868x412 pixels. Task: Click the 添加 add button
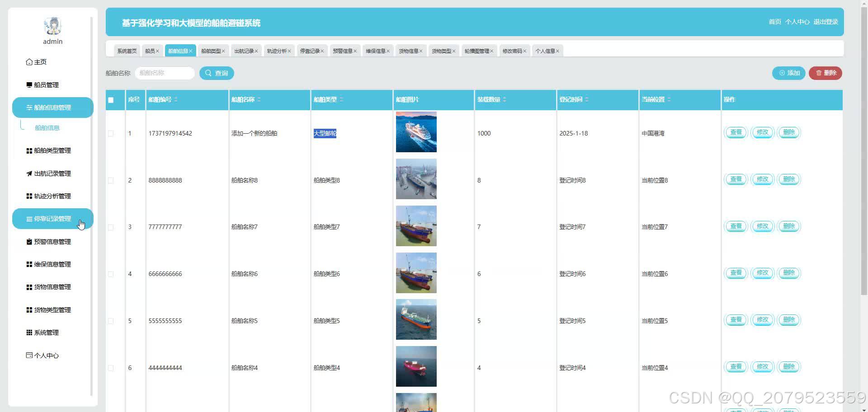coord(789,73)
